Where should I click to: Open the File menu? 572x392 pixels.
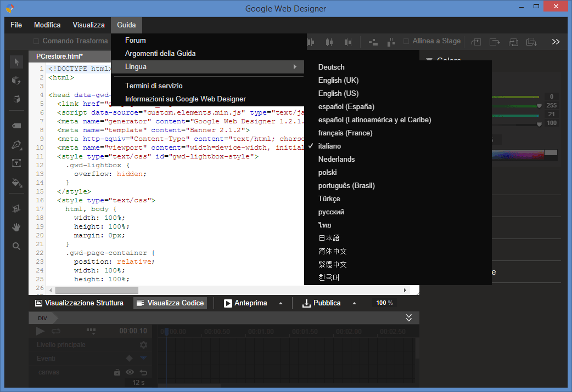(x=16, y=25)
